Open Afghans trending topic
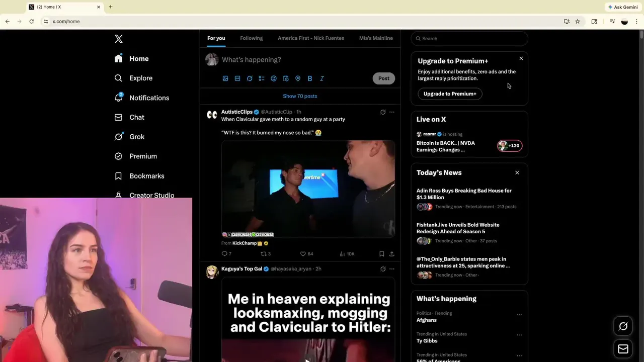 coord(427,320)
